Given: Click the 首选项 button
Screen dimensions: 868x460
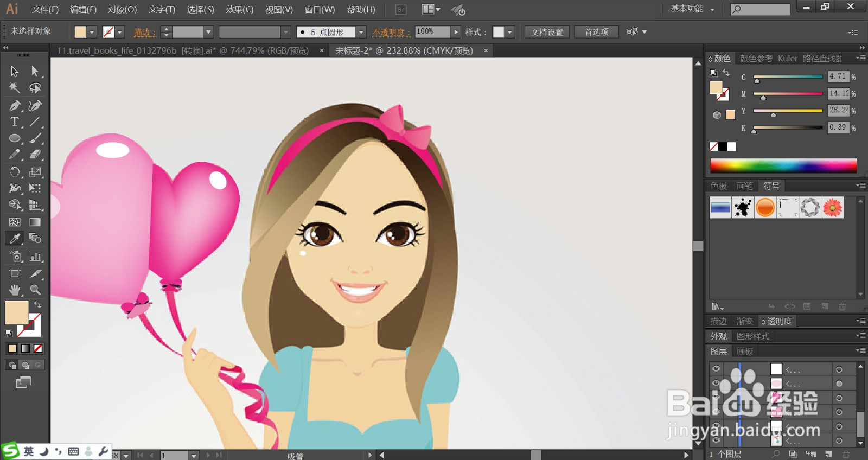Looking at the screenshot, I should click(x=597, y=32).
